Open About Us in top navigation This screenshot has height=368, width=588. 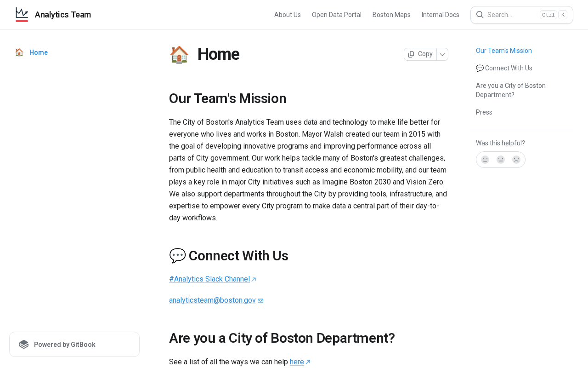point(288,15)
